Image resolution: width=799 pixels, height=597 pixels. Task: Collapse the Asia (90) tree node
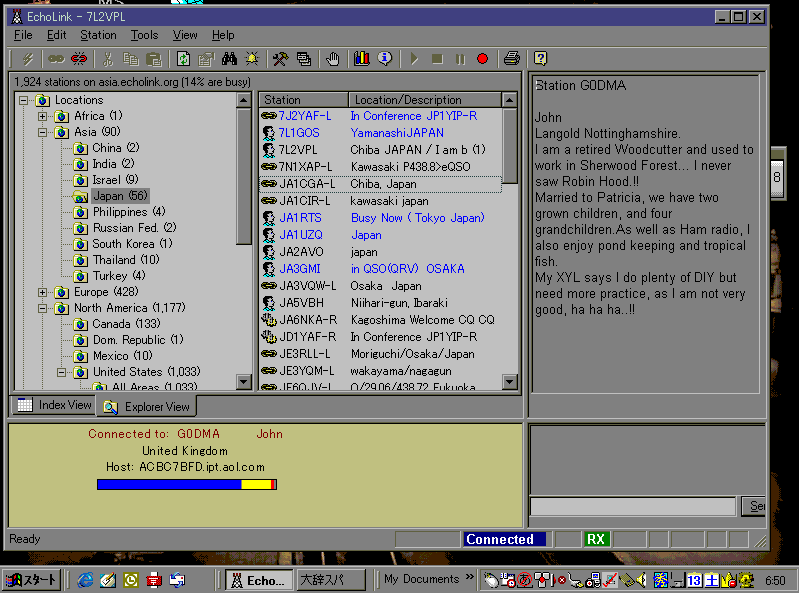43,132
